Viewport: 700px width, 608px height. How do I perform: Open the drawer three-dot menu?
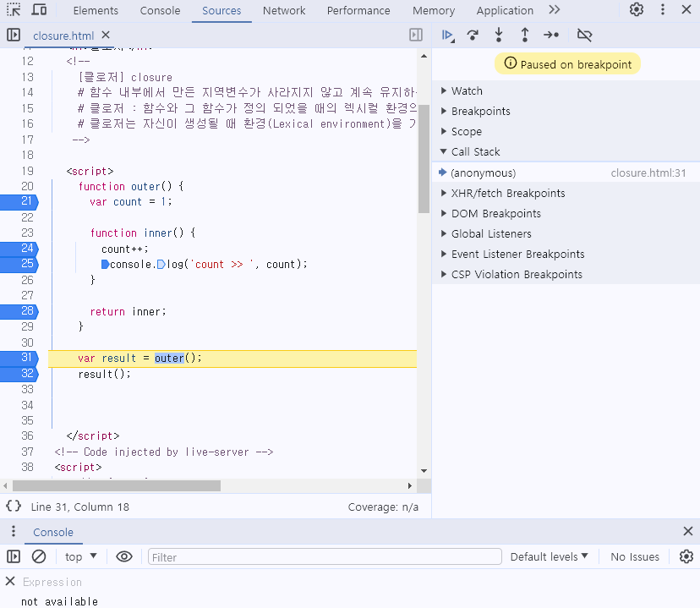(14, 531)
